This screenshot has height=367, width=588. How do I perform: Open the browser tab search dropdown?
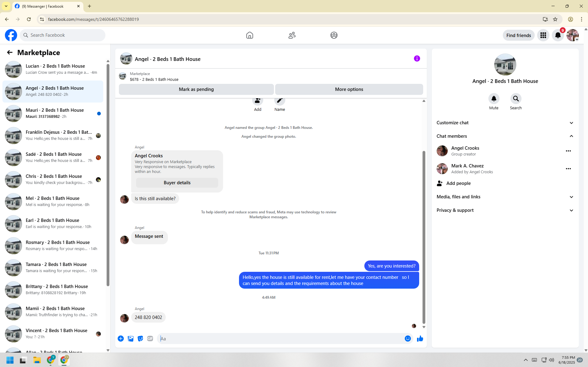[x=6, y=6]
